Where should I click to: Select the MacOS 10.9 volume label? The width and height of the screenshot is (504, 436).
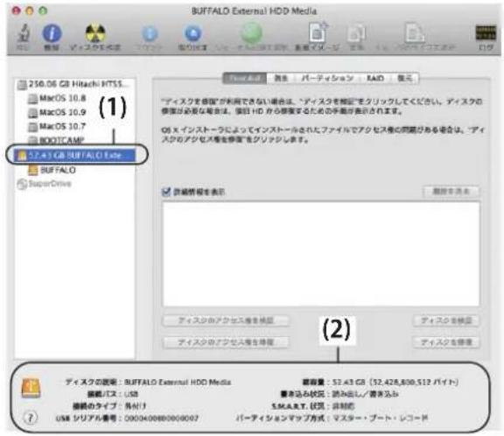coord(63,112)
